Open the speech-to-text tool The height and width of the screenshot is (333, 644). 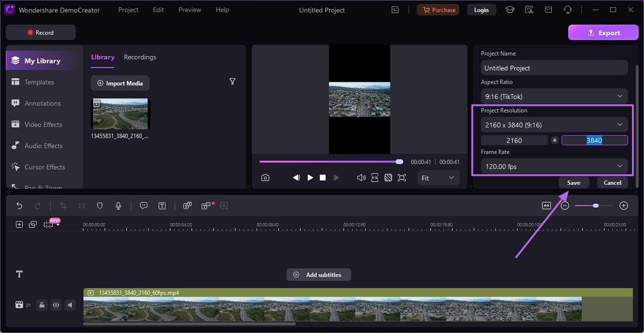(187, 206)
